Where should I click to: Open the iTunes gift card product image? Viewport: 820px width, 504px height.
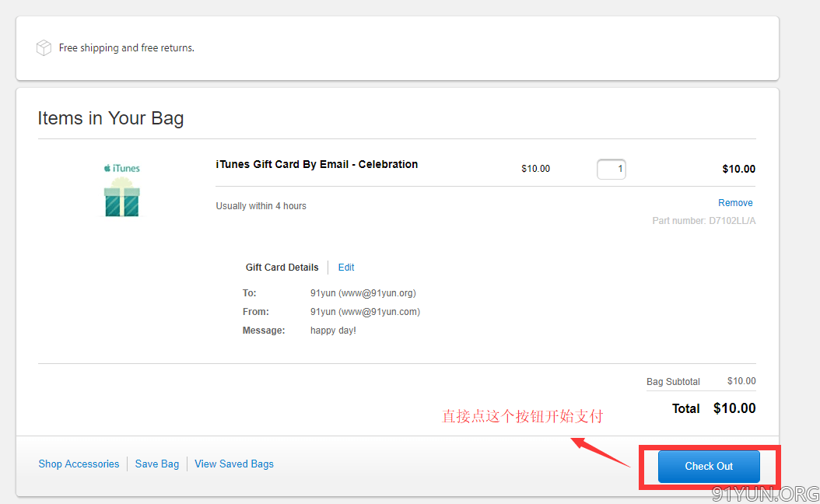[122, 191]
